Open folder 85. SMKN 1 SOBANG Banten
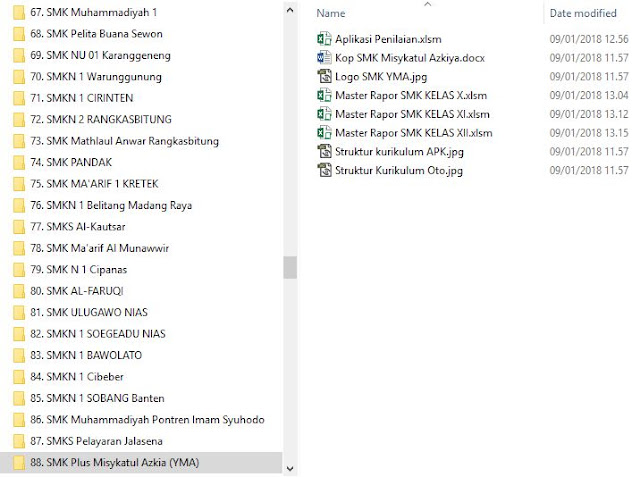The height and width of the screenshot is (477, 640). tap(97, 398)
